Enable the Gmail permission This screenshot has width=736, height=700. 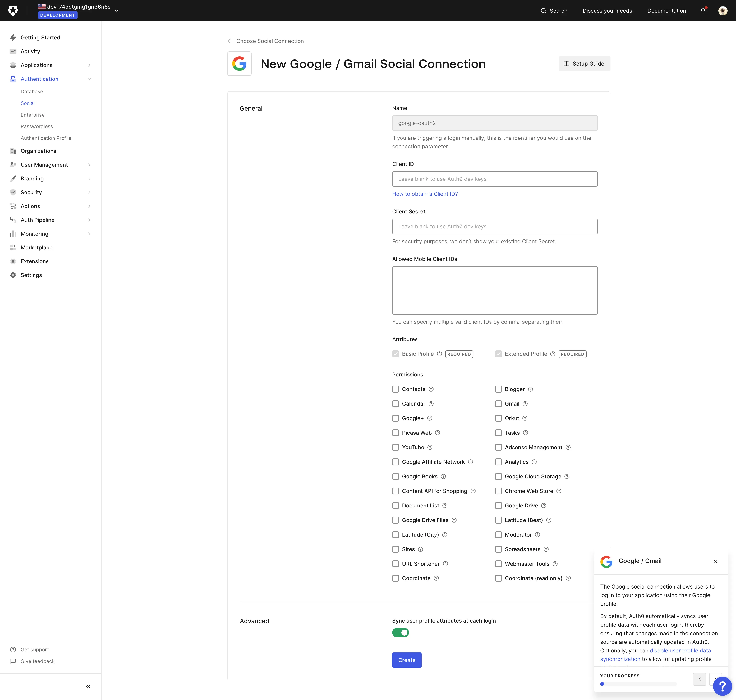(498, 403)
